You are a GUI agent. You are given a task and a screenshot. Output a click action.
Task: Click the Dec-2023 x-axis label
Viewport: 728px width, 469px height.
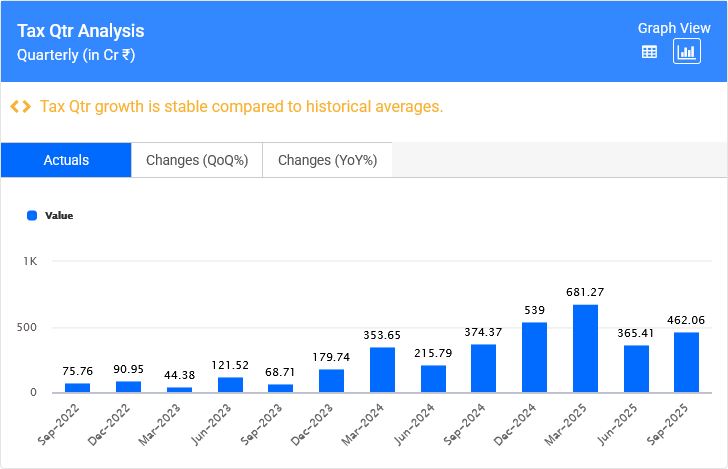[x=312, y=425]
